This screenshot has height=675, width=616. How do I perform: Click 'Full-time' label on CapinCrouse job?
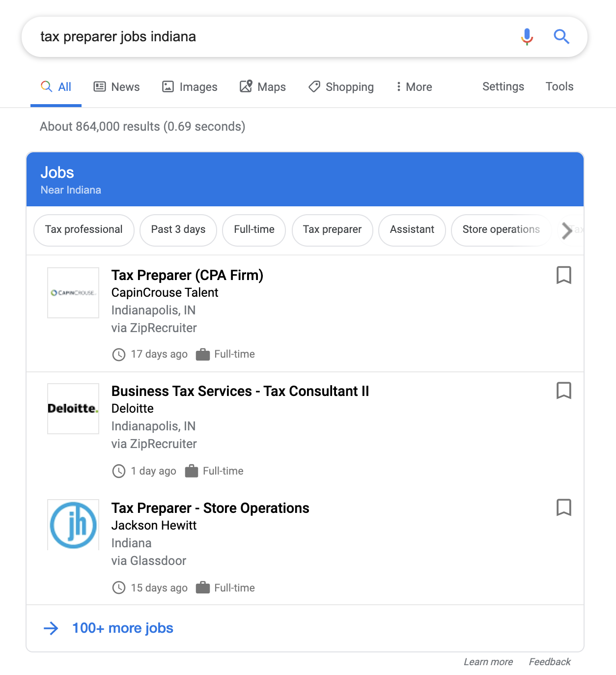click(x=235, y=354)
